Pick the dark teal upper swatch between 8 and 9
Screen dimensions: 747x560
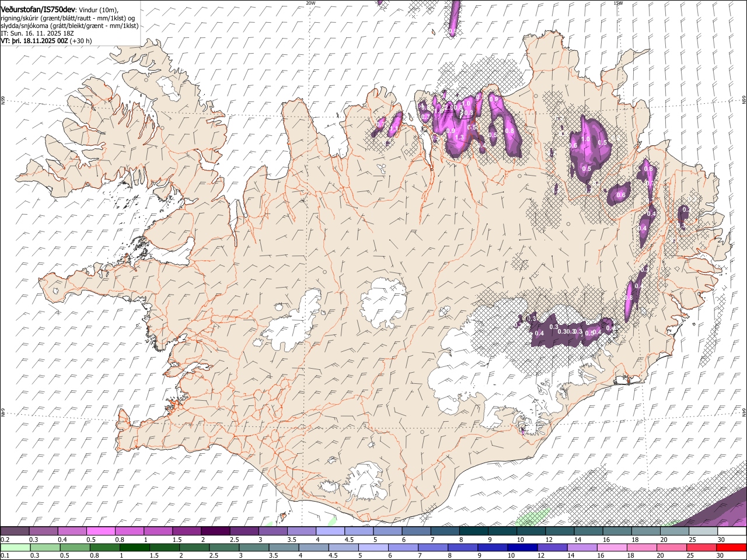[x=473, y=531]
